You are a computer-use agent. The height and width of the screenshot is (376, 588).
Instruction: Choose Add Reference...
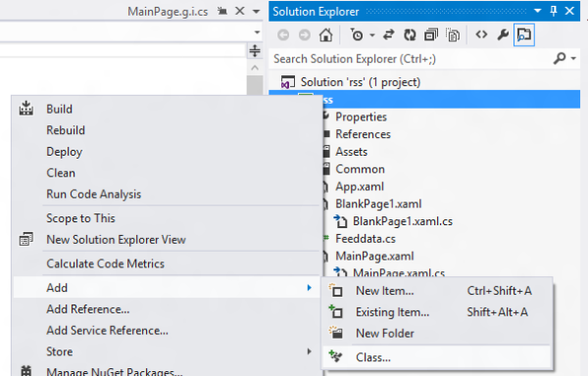tap(88, 309)
